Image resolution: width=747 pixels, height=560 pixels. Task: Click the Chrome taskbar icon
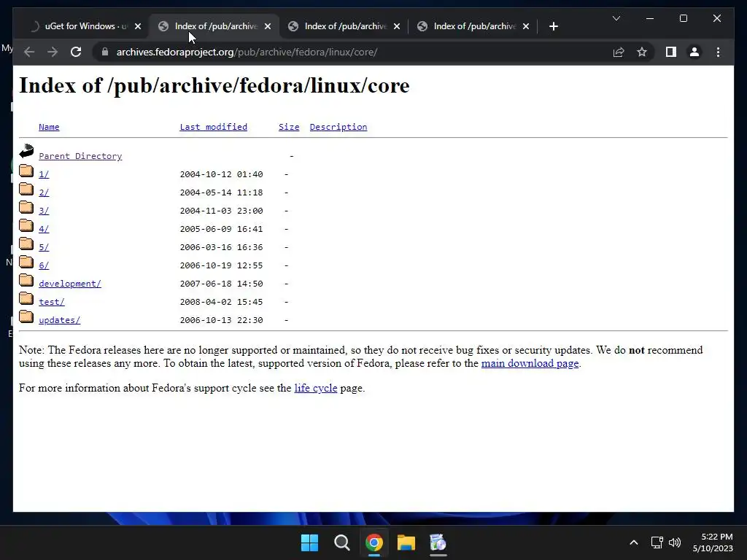[x=374, y=542]
